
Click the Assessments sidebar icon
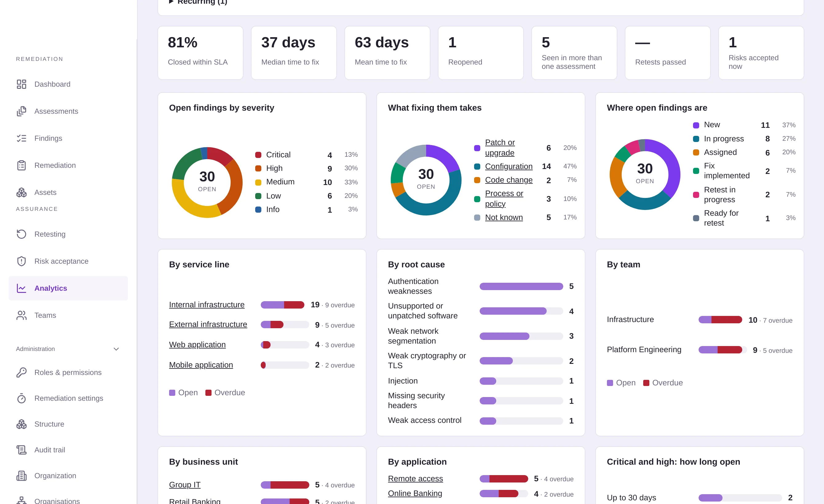pos(22,111)
